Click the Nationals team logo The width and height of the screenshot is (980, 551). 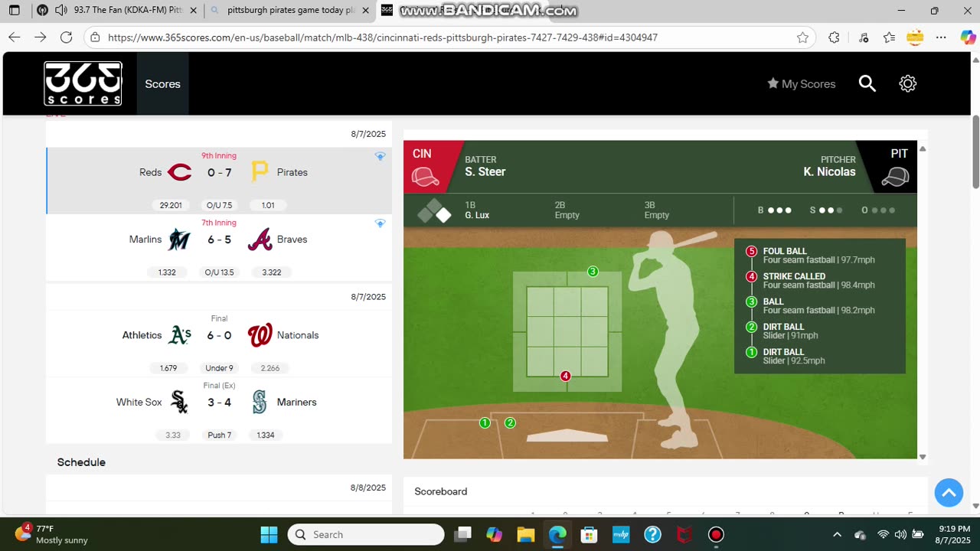(x=260, y=335)
